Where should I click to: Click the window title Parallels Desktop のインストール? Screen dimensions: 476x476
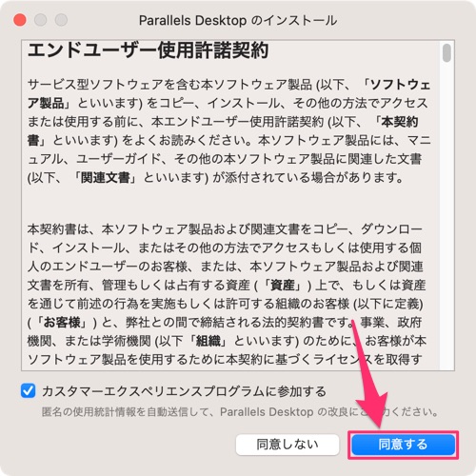(238, 21)
